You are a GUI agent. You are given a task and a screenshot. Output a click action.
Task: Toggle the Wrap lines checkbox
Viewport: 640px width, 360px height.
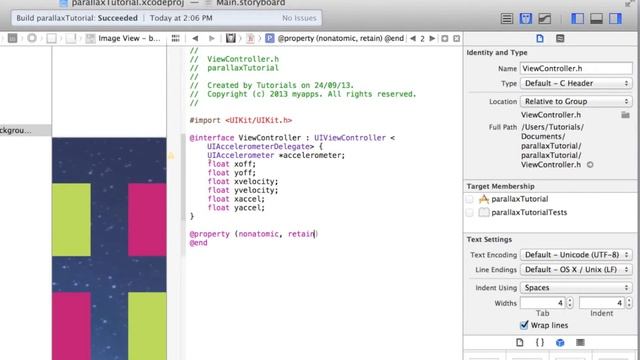pos(524,325)
